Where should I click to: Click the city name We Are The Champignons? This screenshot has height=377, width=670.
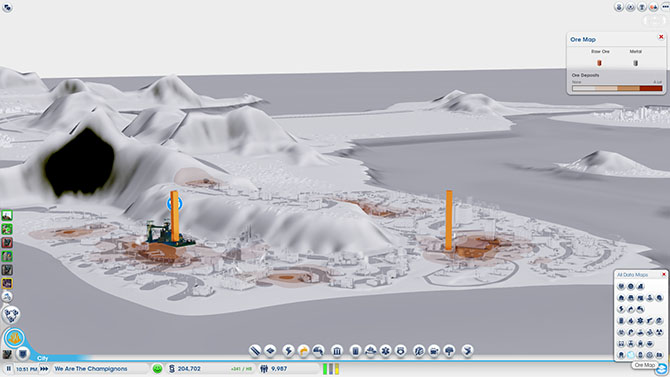(x=91, y=368)
